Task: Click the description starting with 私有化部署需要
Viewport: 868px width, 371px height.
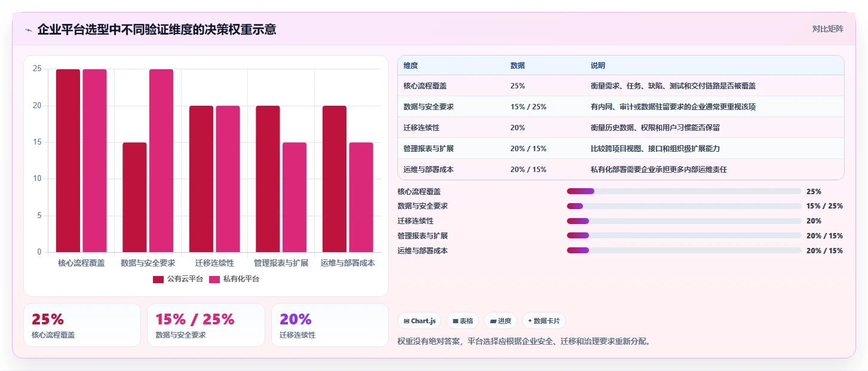Action: [x=659, y=170]
